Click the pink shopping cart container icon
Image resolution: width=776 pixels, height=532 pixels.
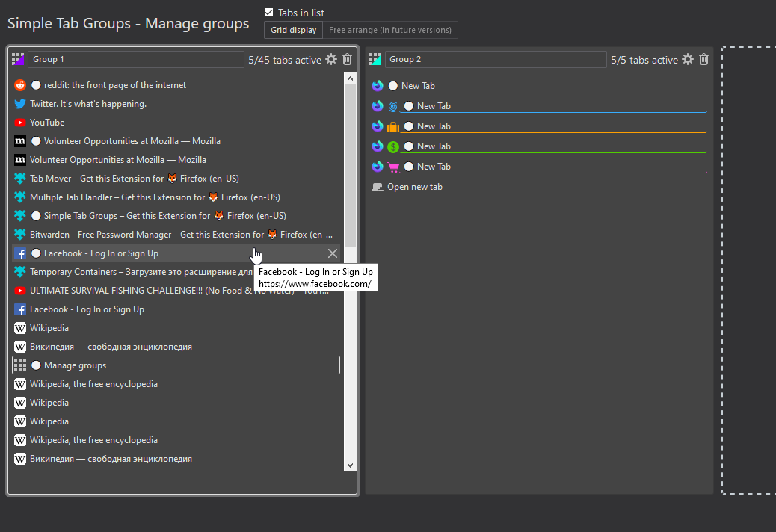point(393,167)
